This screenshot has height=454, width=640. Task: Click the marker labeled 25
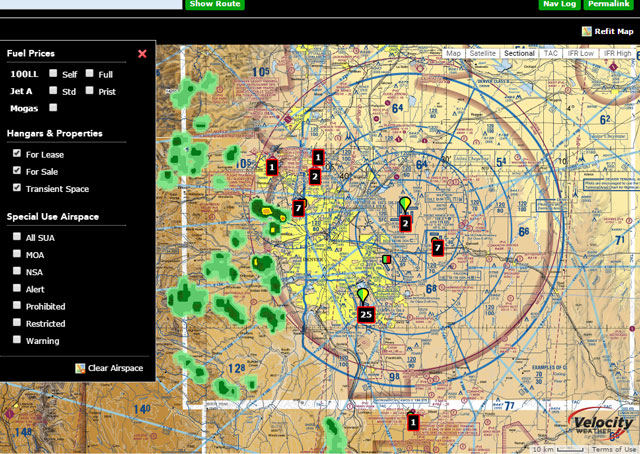[x=366, y=314]
